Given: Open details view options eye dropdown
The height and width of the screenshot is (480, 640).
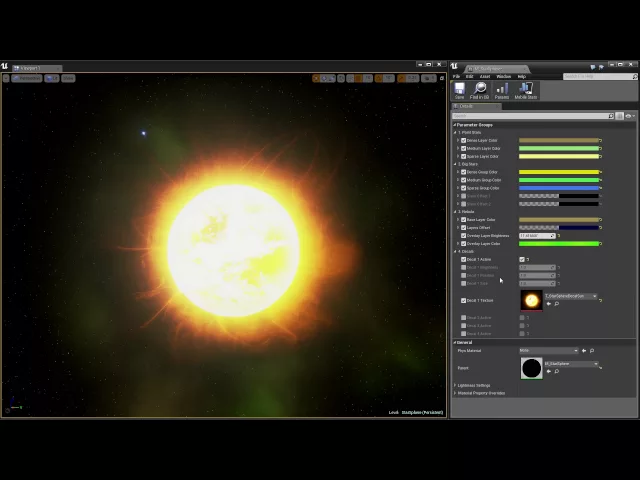Looking at the screenshot, I should 630,116.
